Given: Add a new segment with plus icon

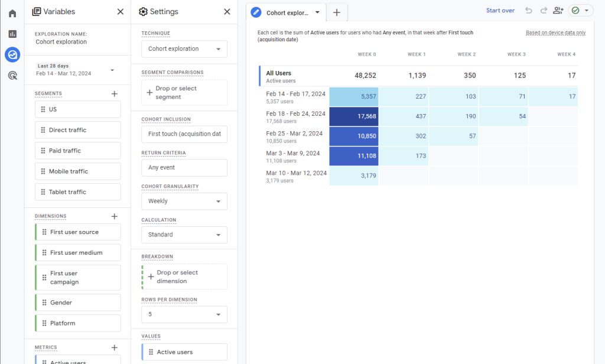Looking at the screenshot, I should 114,94.
